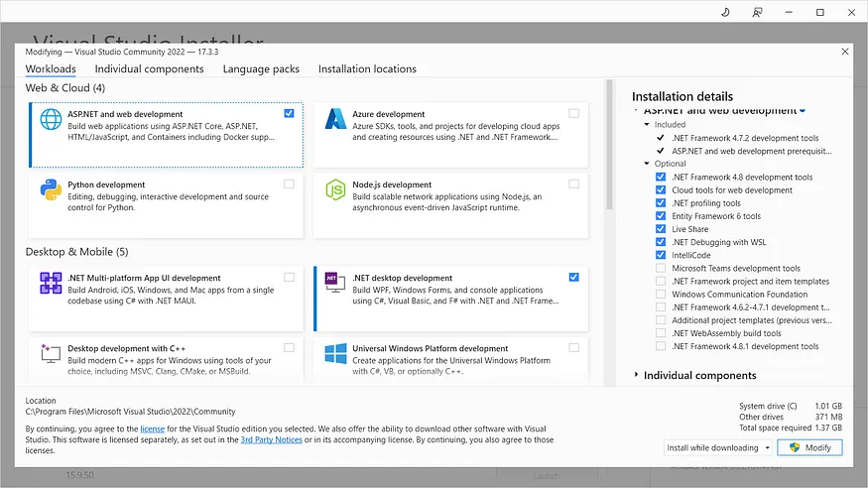Click the Universal Windows Platform logo icon
Viewport: 868px width, 488px height.
tap(335, 354)
